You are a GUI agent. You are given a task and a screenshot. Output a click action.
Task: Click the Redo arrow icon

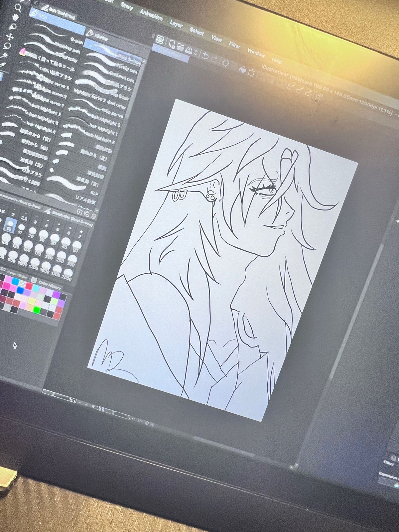pos(214,59)
